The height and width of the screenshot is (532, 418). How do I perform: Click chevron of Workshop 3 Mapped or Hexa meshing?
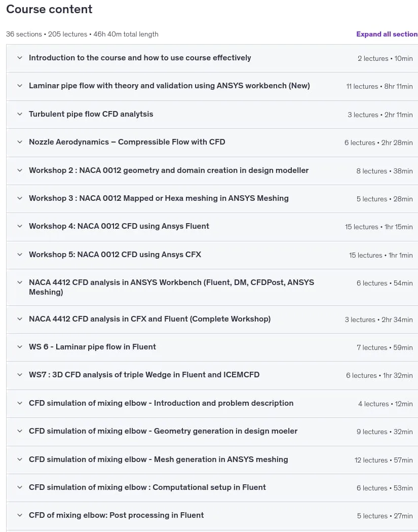pos(20,198)
